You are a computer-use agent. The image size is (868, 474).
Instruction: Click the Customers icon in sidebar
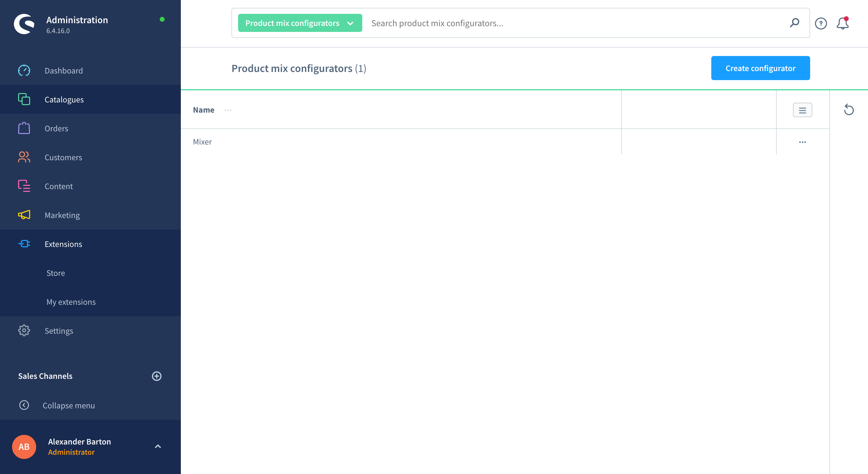point(24,157)
